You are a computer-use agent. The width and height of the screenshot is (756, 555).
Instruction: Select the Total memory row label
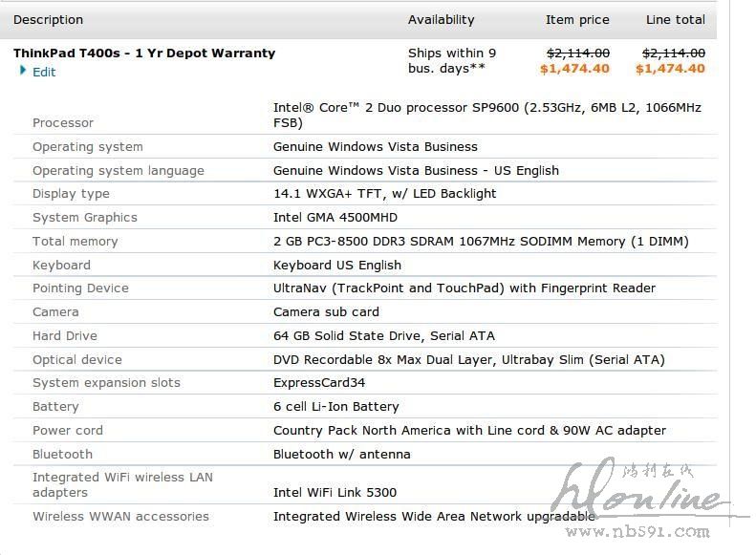coord(76,242)
